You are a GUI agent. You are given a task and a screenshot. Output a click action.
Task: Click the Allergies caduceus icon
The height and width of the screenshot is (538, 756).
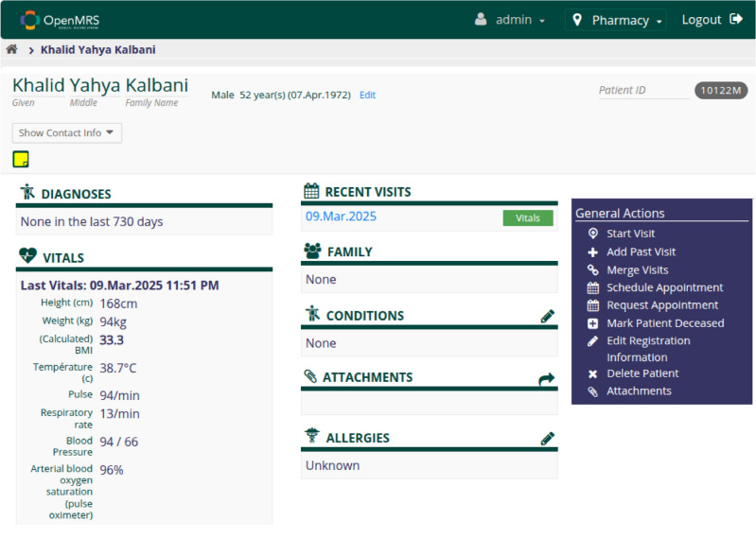click(x=312, y=435)
